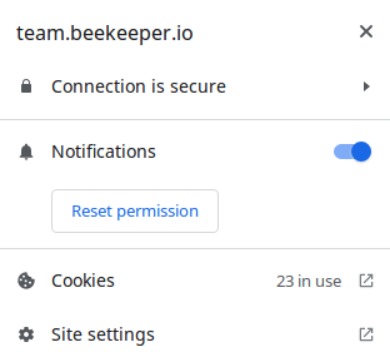Click the Notifications label text
Screen dimensions: 390x362
pyautogui.click(x=104, y=152)
